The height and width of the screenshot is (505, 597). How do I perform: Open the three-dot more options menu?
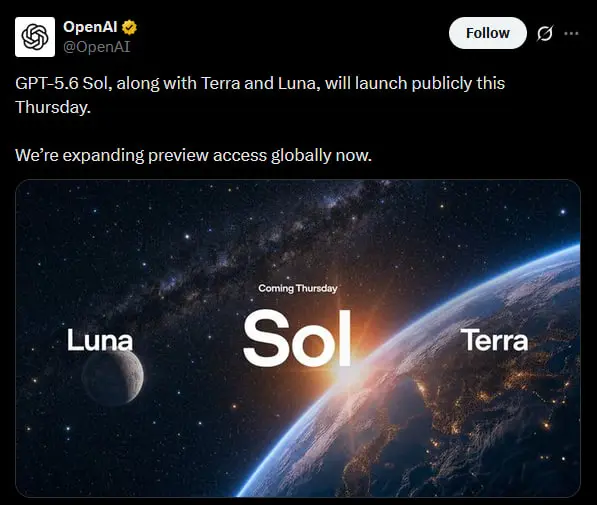coord(571,34)
